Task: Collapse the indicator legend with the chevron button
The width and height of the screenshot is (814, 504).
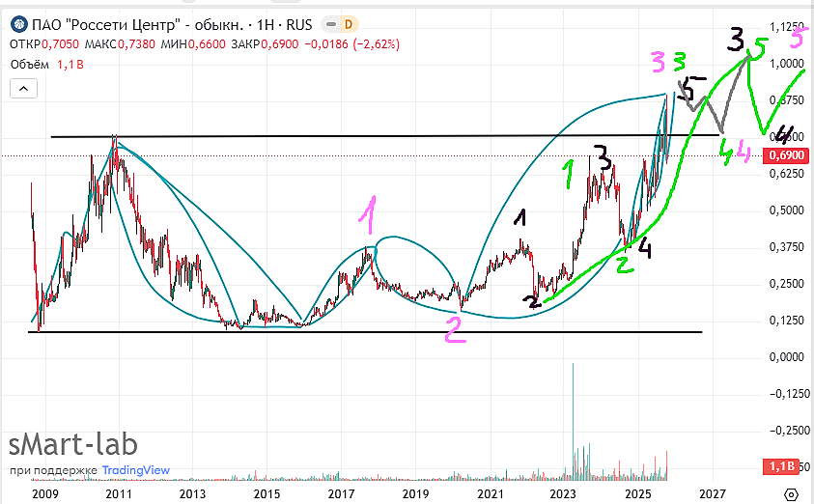Action: pos(24,88)
